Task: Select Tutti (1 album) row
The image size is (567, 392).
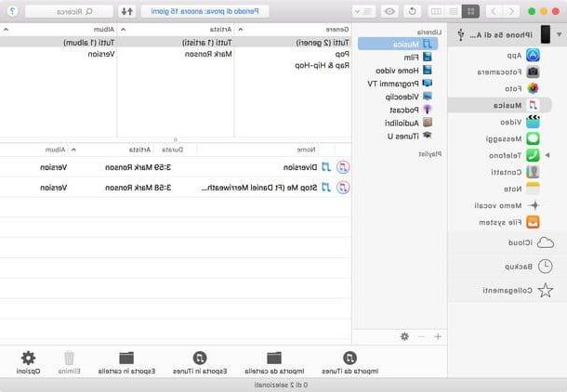Action: [59, 43]
